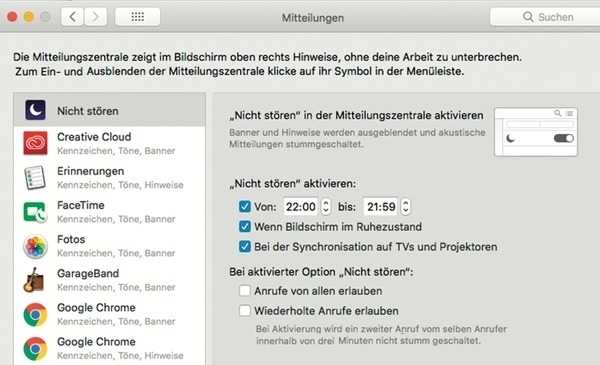The height and width of the screenshot is (365, 600).
Task: Click the forward navigation arrow
Action: coord(95,17)
